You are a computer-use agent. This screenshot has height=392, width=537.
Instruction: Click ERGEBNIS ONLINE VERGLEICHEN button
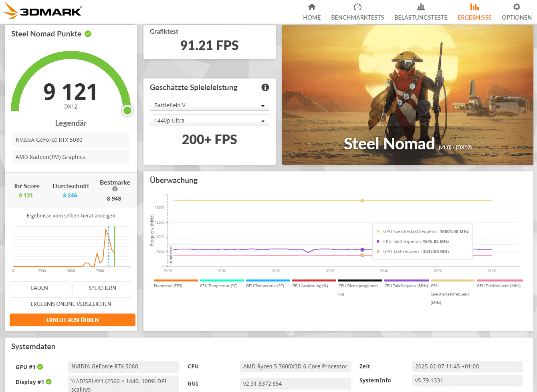point(71,304)
